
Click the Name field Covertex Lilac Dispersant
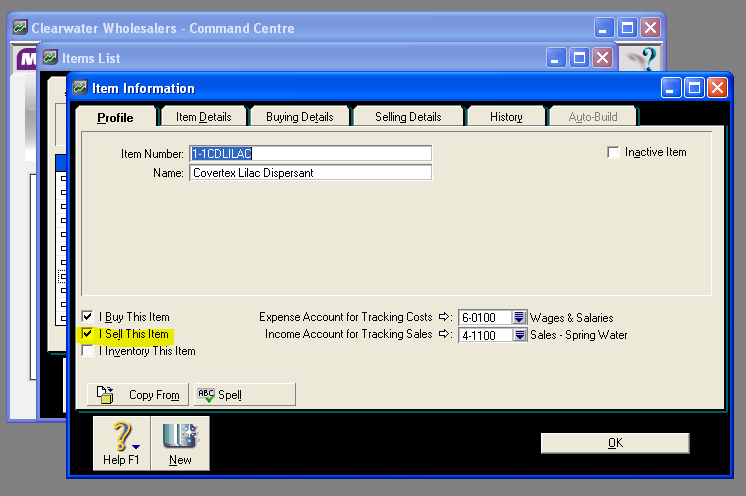point(310,173)
